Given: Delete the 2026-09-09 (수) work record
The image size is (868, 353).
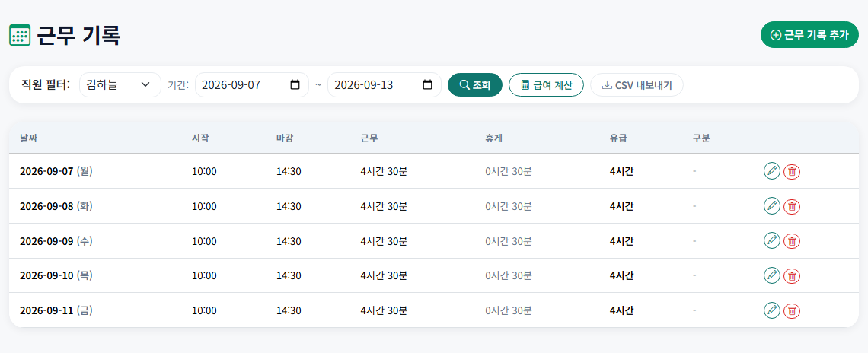Looking at the screenshot, I should (792, 241).
